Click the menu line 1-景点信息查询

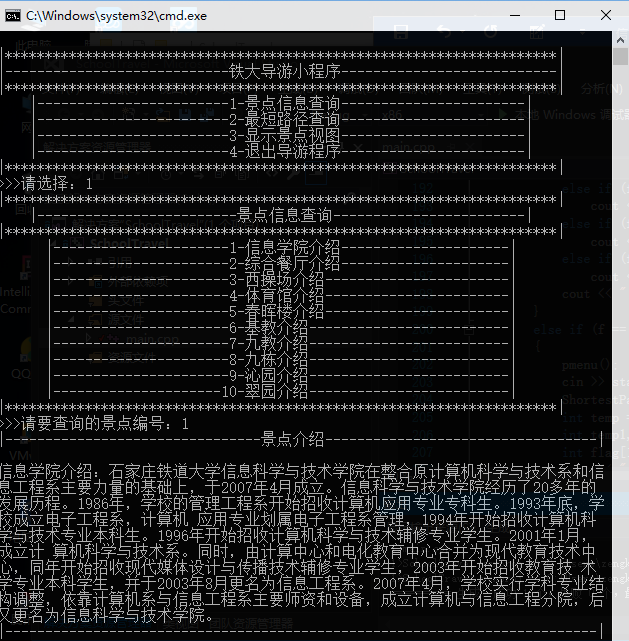coord(284,103)
